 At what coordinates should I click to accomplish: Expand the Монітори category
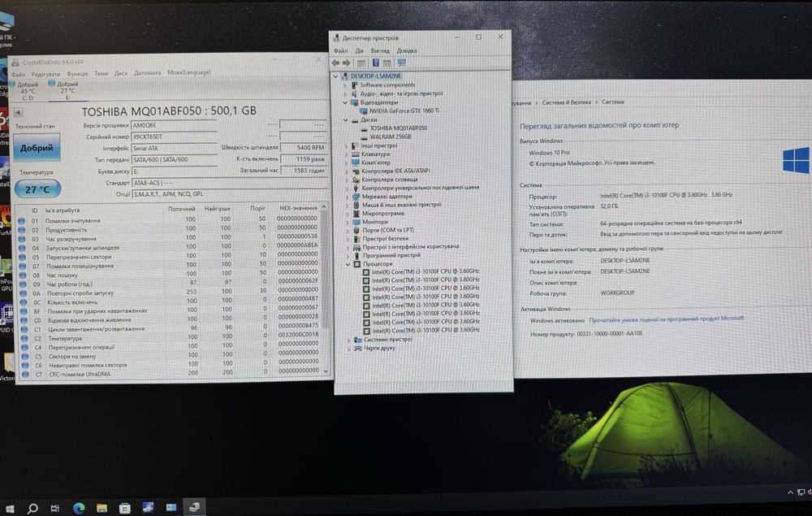348,222
